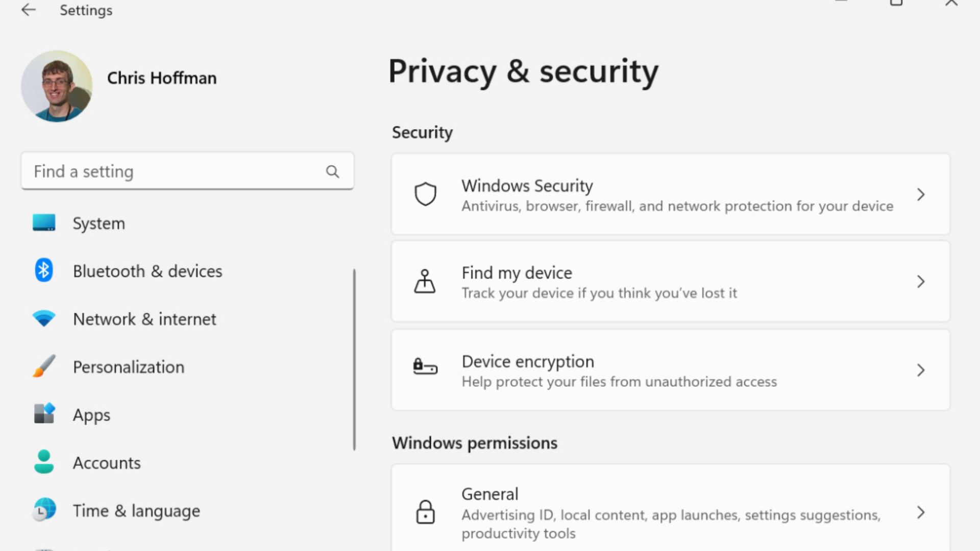Screen dimensions: 980x551
Task: Click the search magnifier icon
Action: coord(333,171)
